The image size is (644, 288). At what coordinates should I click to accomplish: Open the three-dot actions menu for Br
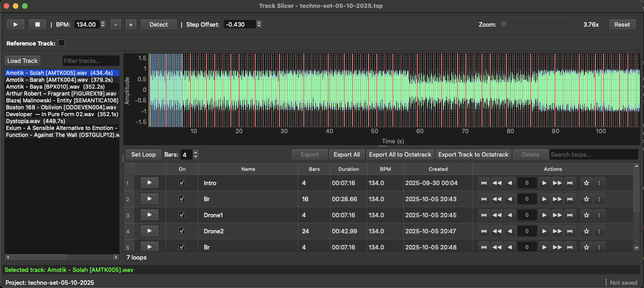point(599,199)
